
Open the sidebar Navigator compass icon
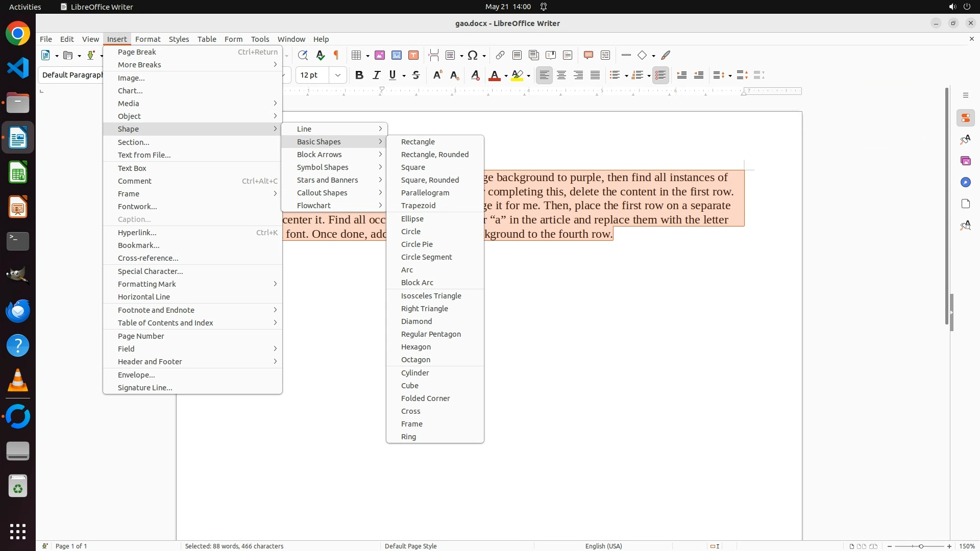tap(965, 183)
